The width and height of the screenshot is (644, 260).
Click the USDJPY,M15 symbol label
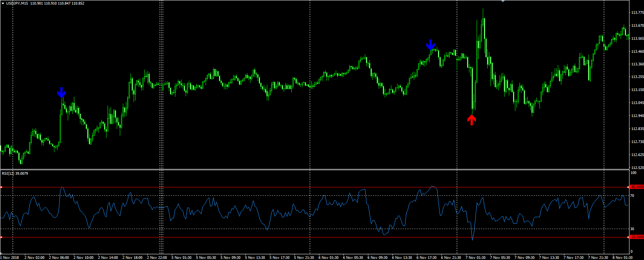(17, 3)
